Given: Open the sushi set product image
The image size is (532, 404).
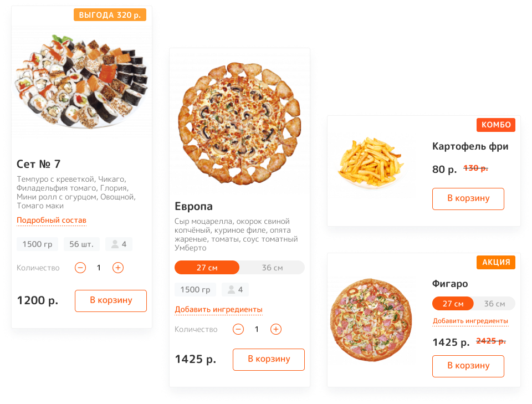Looking at the screenshot, I should (81, 81).
